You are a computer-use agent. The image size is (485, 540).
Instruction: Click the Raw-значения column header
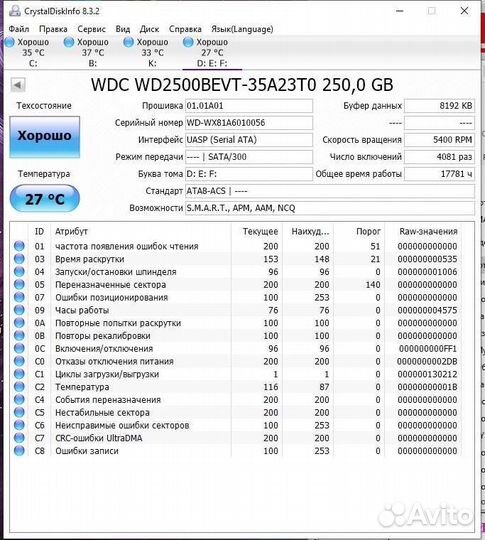(423, 231)
